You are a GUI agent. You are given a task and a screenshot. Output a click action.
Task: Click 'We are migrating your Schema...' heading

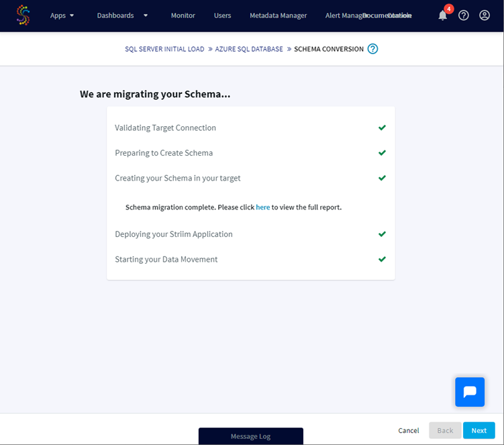coord(155,94)
